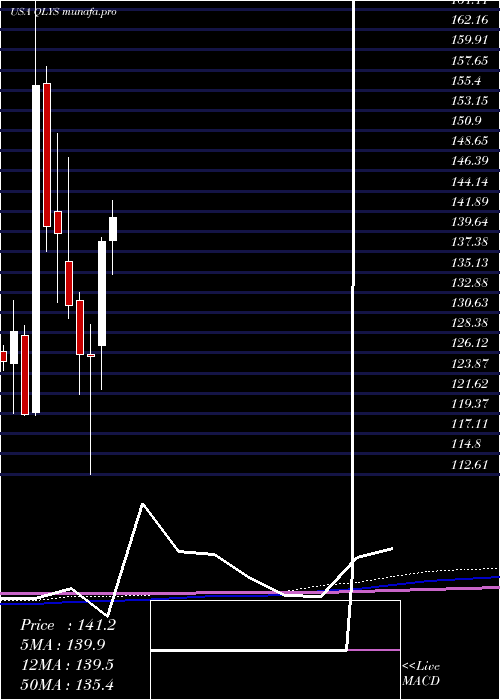Click the 157.65 price axis label

pos(470,60)
